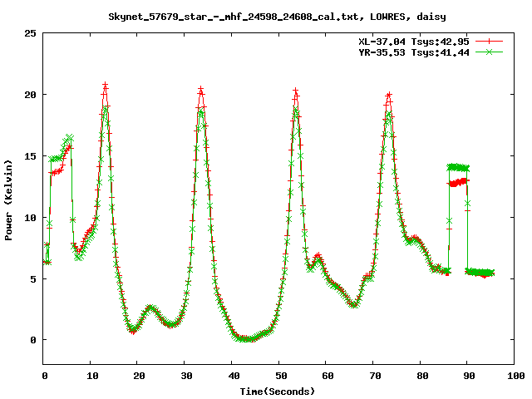The width and height of the screenshot is (532, 399).
Task: Click the Power (Kelvin) y-axis label
Action: point(8,200)
